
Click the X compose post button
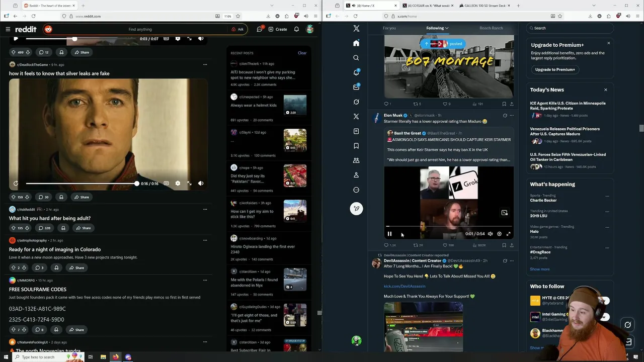coord(356,209)
